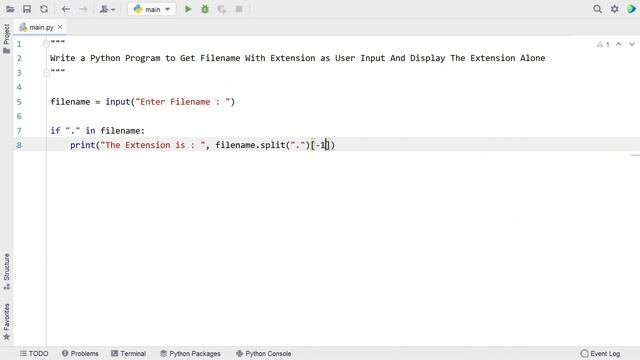Click line number 5 in the gutter
The width and height of the screenshot is (640, 360).
pos(19,102)
